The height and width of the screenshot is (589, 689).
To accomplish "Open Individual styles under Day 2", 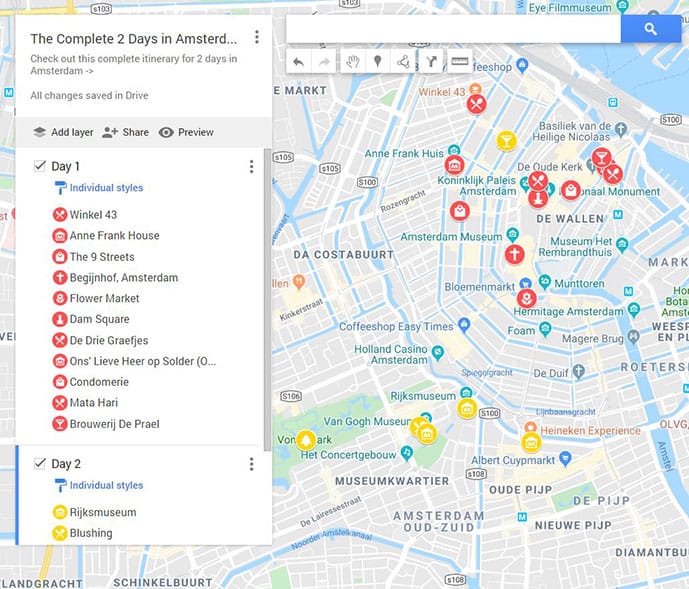I will click(x=99, y=485).
